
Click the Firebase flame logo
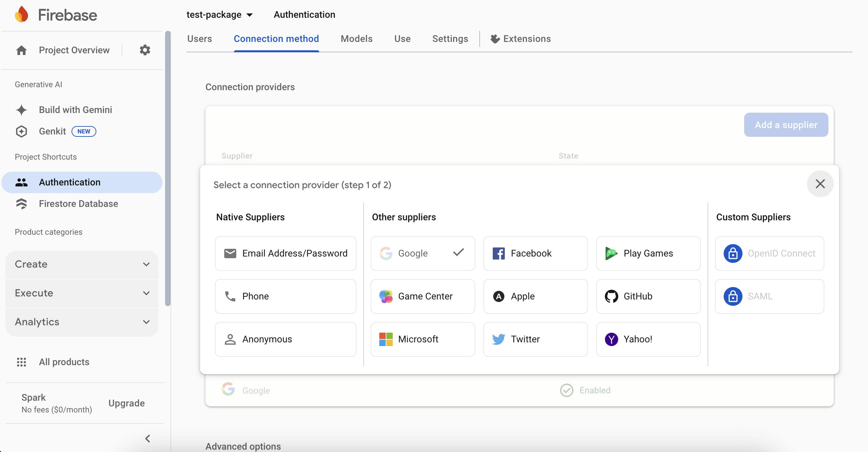coord(21,14)
